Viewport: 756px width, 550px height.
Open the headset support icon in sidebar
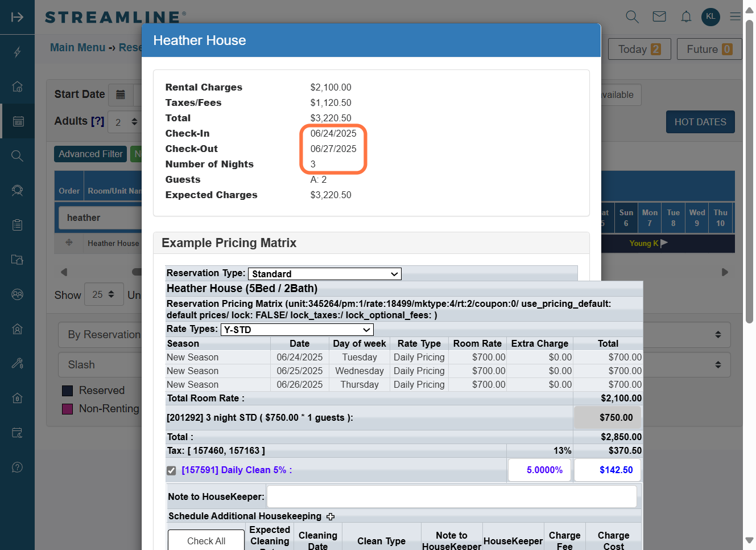(18, 191)
